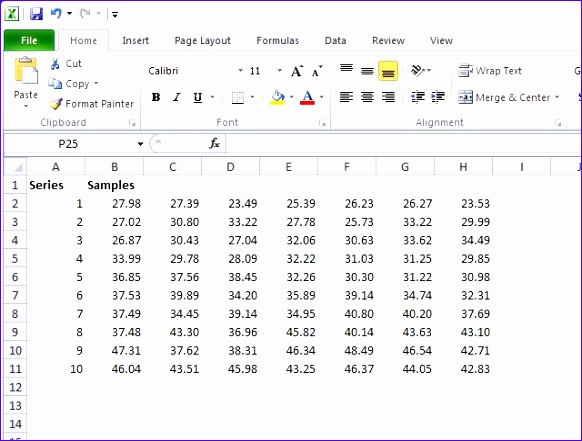
Task: Switch to the View tab
Action: click(x=441, y=40)
